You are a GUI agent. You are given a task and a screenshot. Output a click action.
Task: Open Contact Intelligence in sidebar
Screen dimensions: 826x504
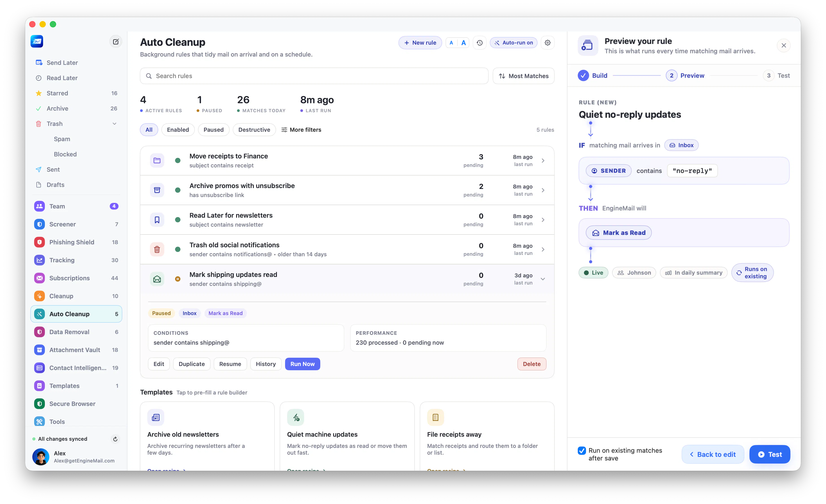(76, 368)
